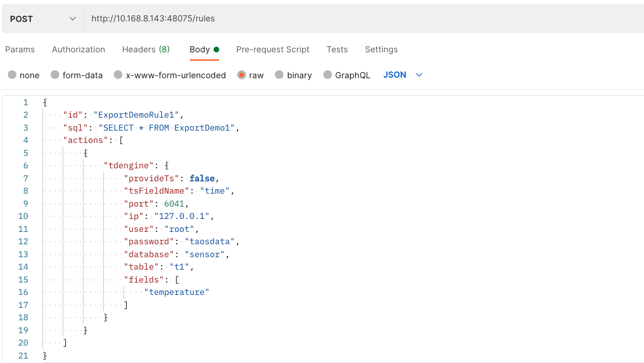This screenshot has height=363, width=644.
Task: View the Headers (8) tab
Action: pos(145,50)
